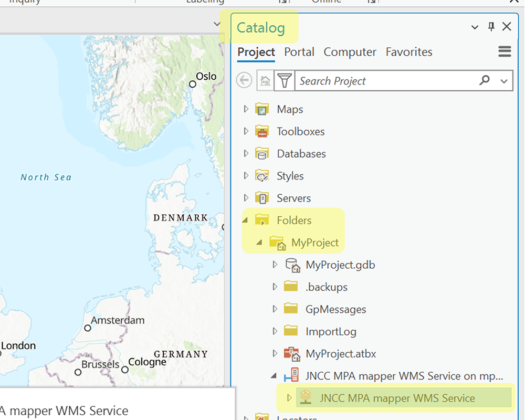Expand the Maps tree node
The image size is (525, 420).
tap(246, 109)
